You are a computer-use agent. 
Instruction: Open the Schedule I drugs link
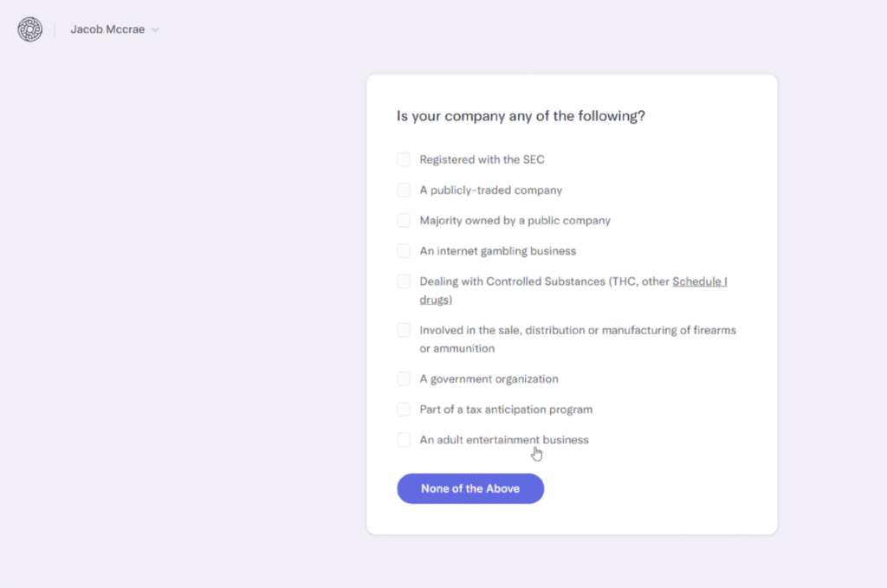(x=699, y=281)
